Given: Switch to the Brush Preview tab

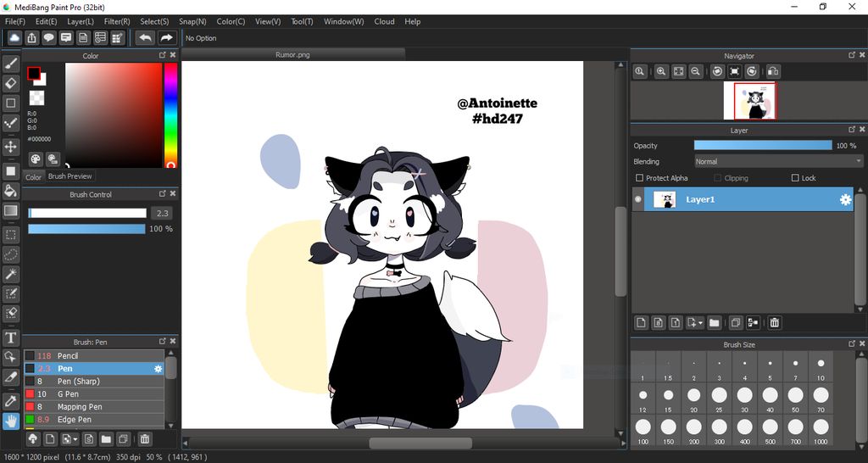Looking at the screenshot, I should [x=70, y=176].
